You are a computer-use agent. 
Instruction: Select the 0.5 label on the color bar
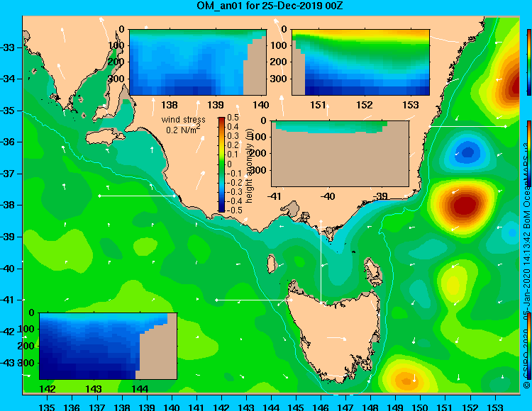point(233,118)
